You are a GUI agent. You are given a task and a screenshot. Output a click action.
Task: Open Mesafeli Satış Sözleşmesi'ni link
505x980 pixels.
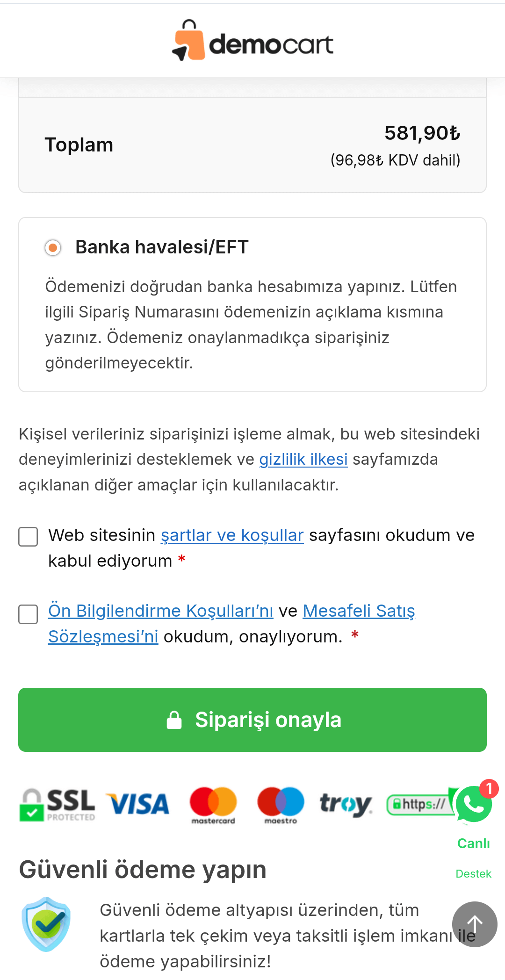pyautogui.click(x=359, y=611)
